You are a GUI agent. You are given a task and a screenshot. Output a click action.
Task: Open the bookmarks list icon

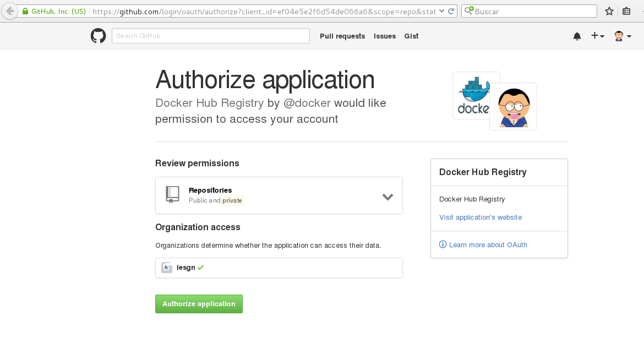click(626, 11)
